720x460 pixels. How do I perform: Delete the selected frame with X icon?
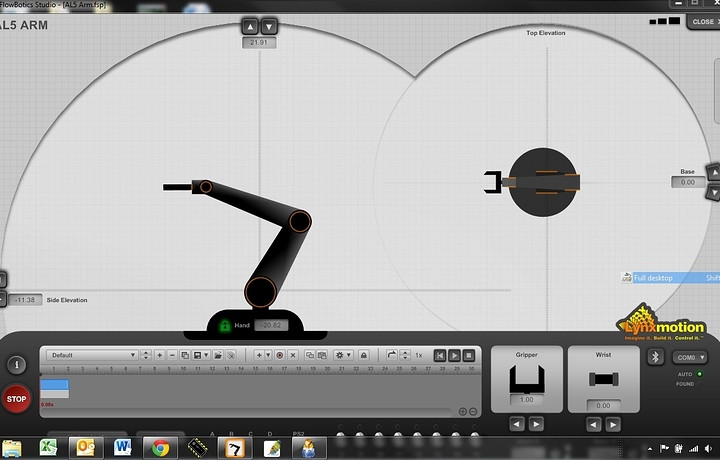point(293,355)
